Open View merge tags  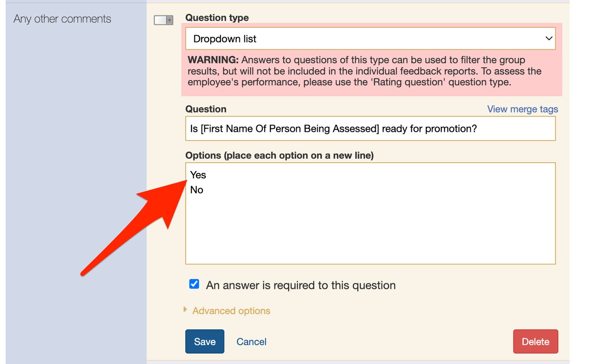[x=522, y=109]
